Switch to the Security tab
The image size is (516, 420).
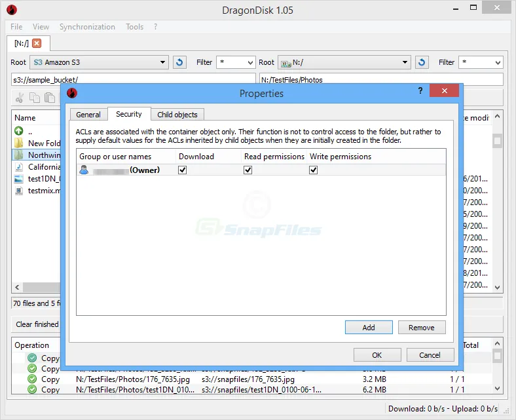[129, 114]
